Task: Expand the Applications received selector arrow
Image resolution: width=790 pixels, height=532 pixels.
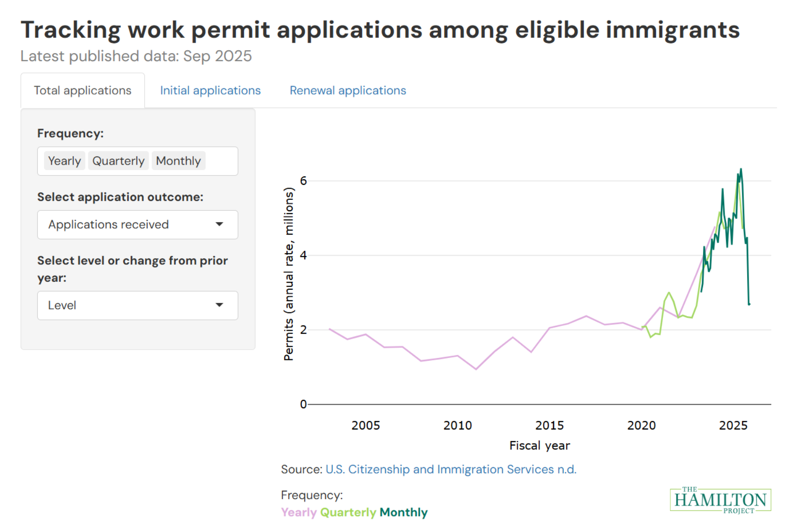Action: pyautogui.click(x=220, y=224)
